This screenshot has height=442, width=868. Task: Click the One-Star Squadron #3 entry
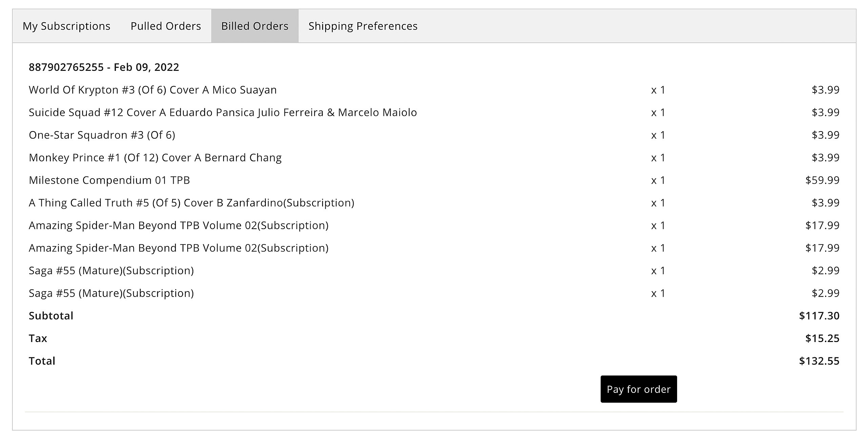coord(102,135)
